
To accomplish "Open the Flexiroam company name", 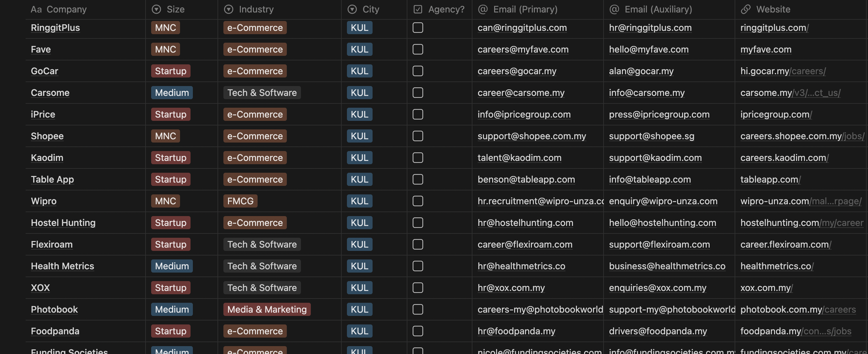I will tap(52, 245).
